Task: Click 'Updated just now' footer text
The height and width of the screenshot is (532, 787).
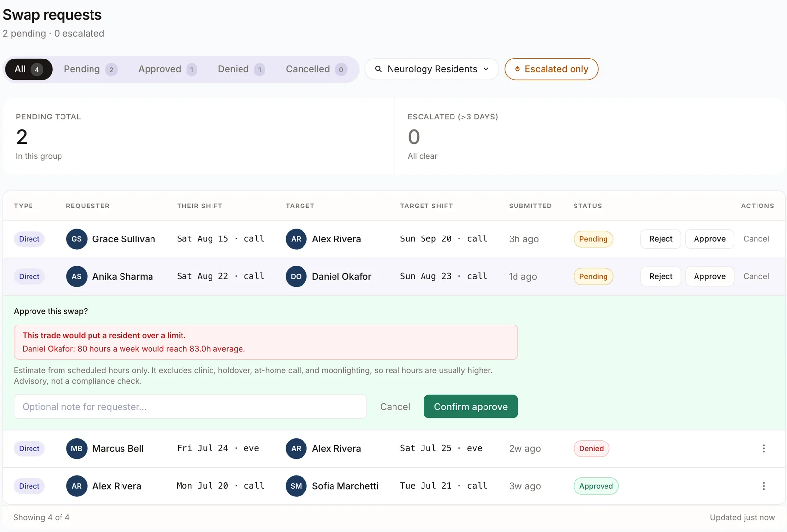Action: (742, 517)
